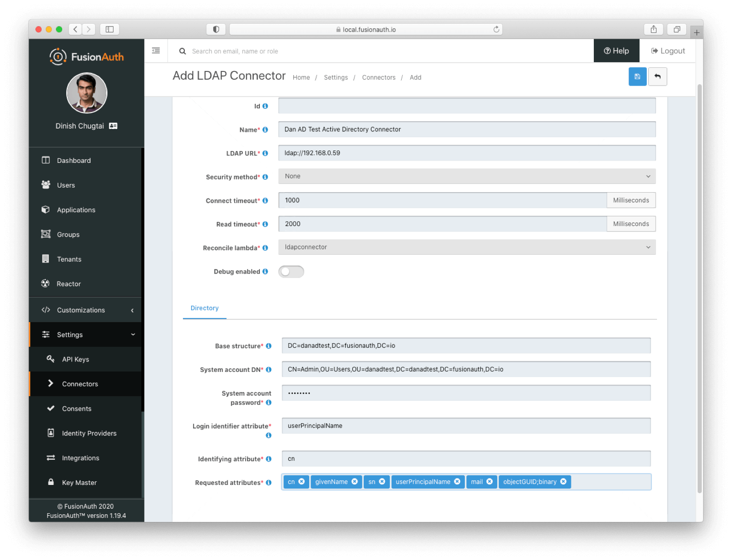
Task: Remove the givenName attribute tag
Action: pos(355,481)
